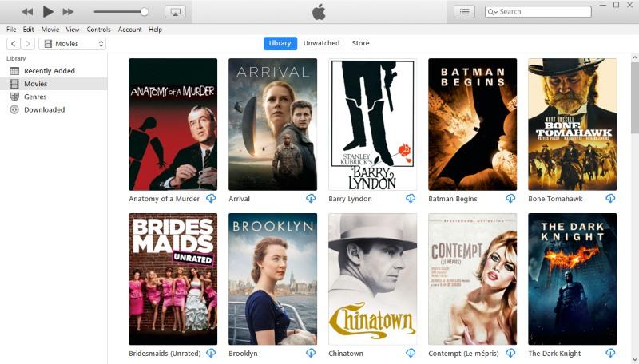Screen dimensions: 639x364
Task: Go forward with the right arrow button
Action: coord(28,44)
